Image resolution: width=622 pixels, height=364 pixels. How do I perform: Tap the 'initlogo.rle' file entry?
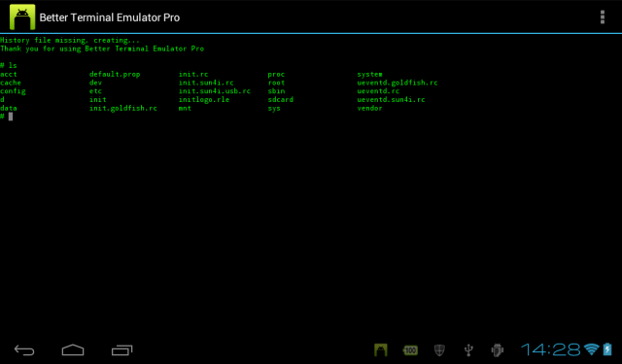pos(204,100)
